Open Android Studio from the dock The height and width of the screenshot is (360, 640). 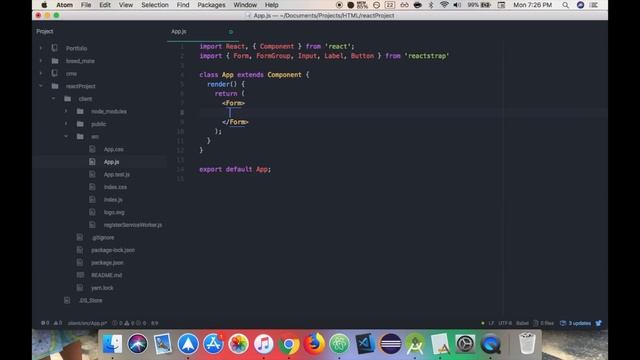tap(415, 344)
